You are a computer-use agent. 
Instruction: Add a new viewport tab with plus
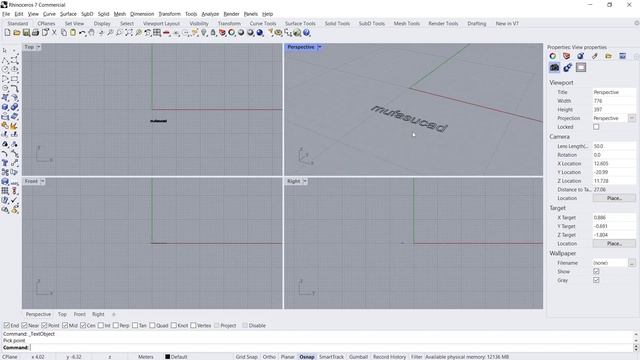pyautogui.click(x=114, y=314)
